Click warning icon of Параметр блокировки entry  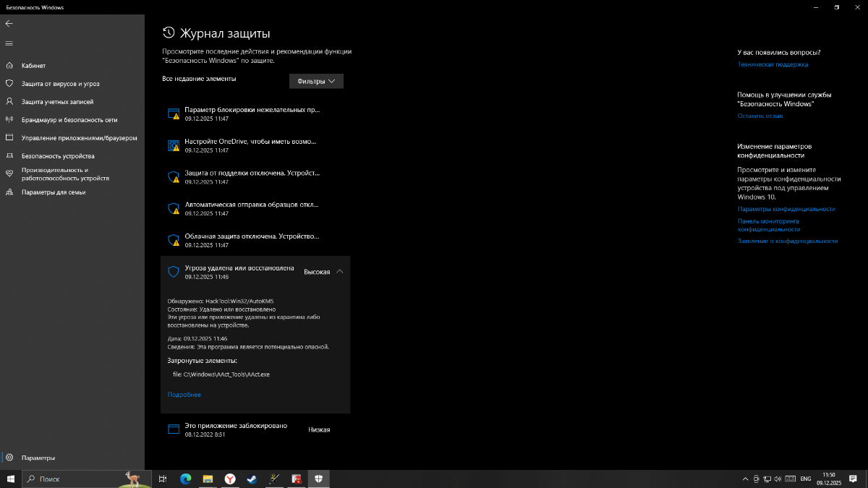coord(174,114)
